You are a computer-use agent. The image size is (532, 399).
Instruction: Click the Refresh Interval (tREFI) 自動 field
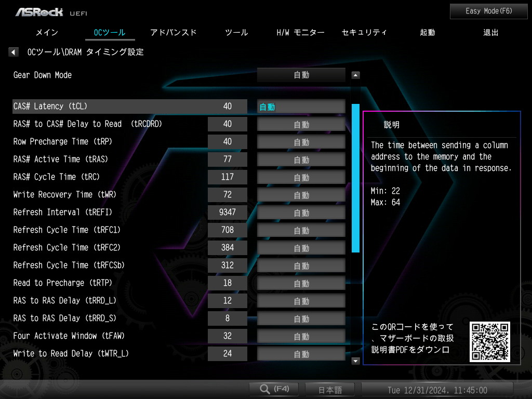(x=301, y=212)
